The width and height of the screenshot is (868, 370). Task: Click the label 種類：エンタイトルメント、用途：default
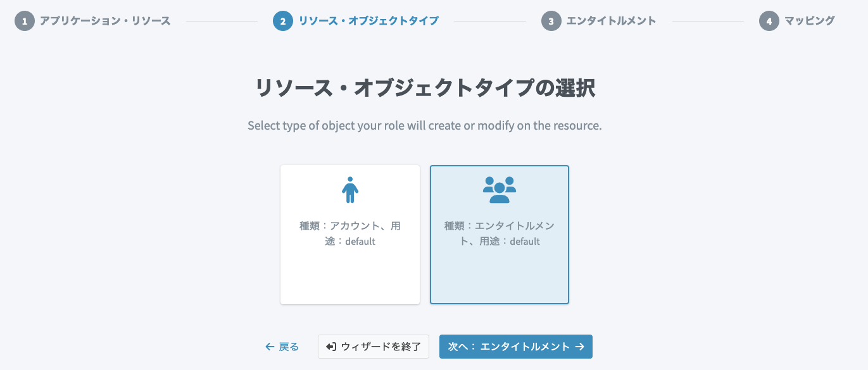click(x=500, y=233)
